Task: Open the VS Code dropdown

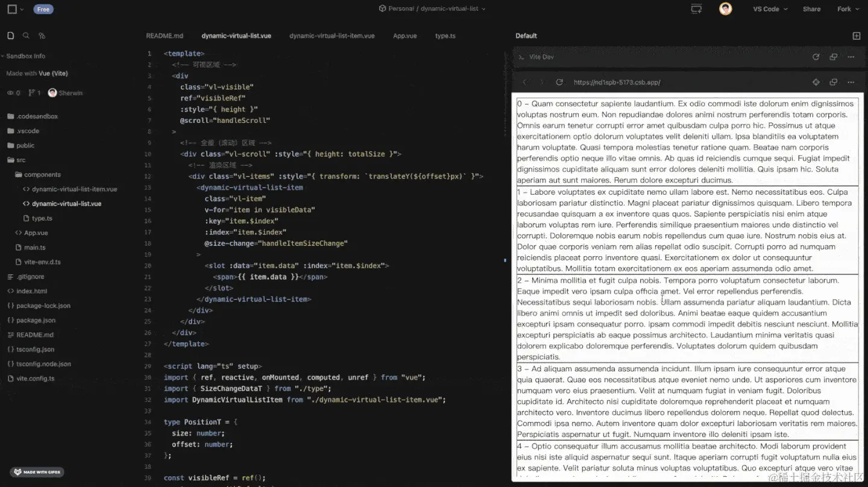Action: (770, 9)
